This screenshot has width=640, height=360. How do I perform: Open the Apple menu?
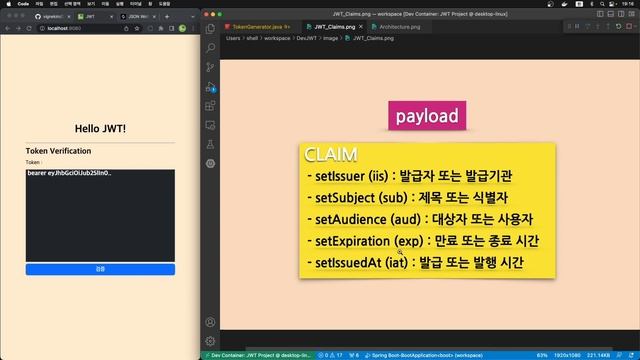point(9,4)
